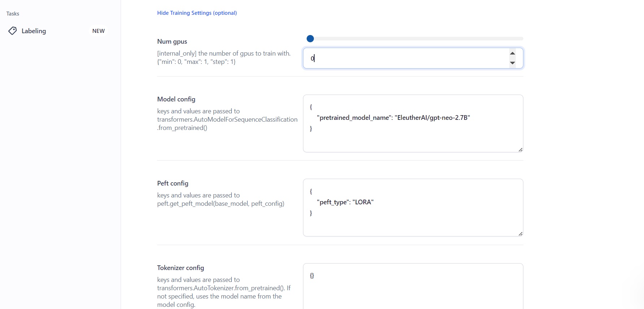Click the Tokenizer config field label
The height and width of the screenshot is (309, 644).
tap(181, 268)
